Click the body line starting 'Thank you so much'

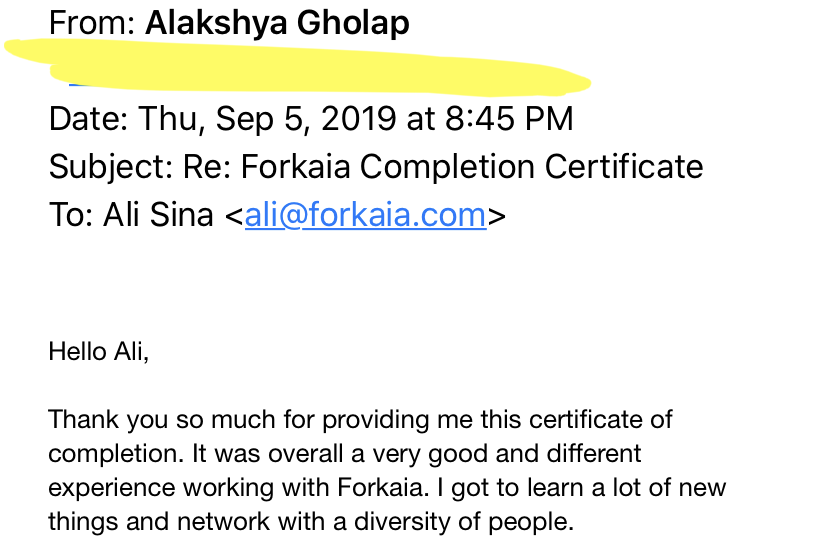pos(360,420)
